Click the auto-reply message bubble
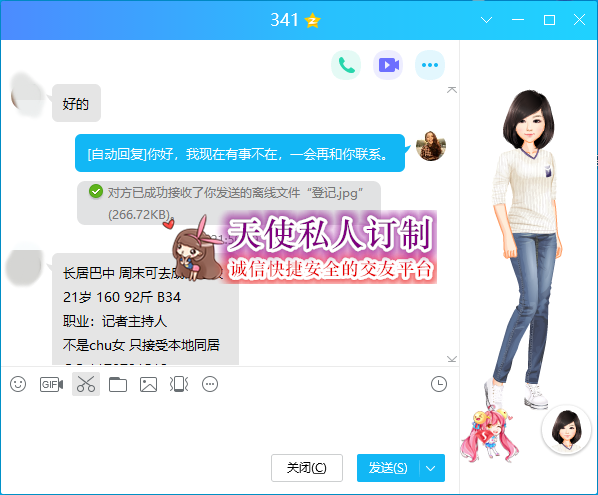598x495 pixels. pos(240,153)
